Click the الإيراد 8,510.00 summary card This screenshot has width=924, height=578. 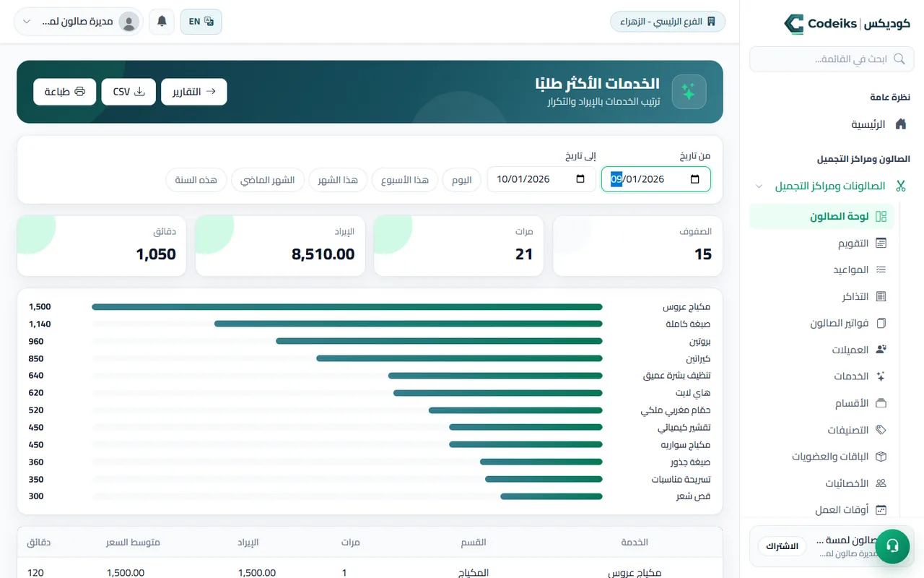click(279, 246)
